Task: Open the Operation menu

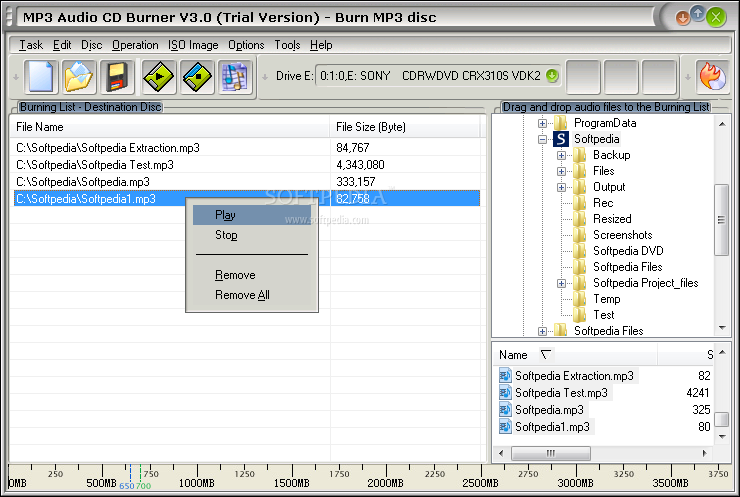Action: [x=135, y=45]
